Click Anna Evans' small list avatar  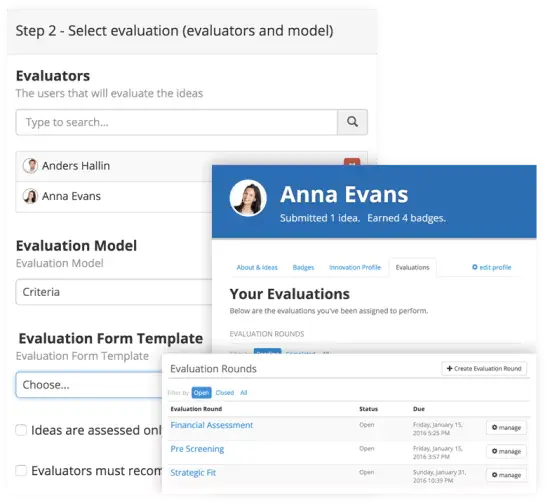(30, 196)
